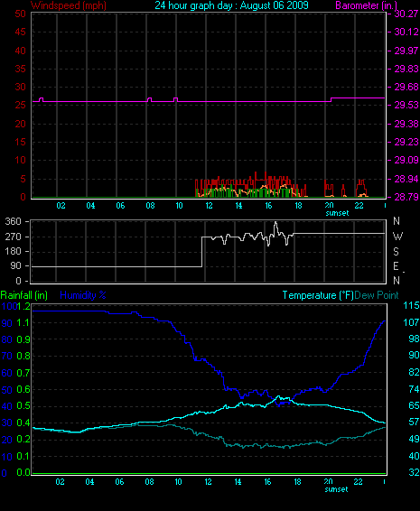Select the red windspeed value 35
This screenshot has height=511, width=420.
tap(20, 69)
